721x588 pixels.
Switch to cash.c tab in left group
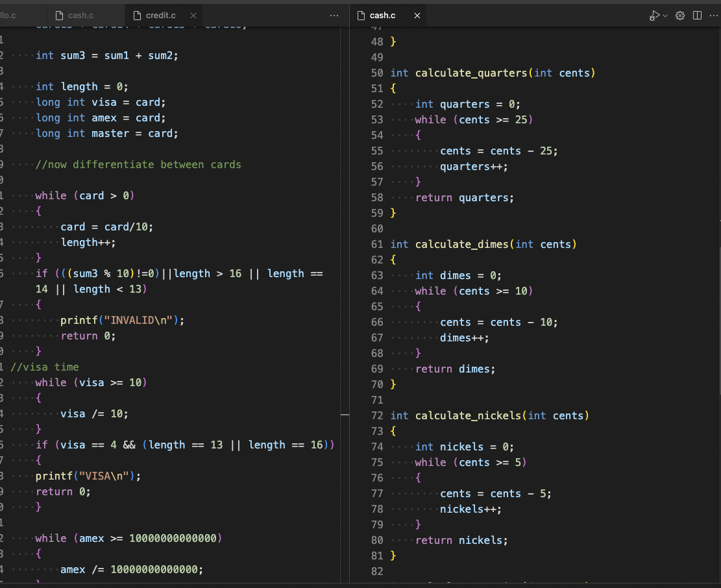click(80, 16)
